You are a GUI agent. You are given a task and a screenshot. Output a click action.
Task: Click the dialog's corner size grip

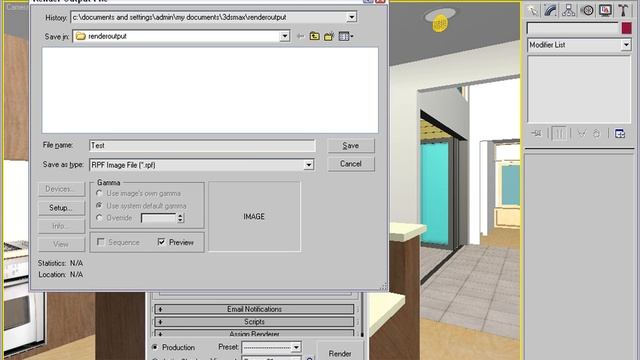point(383,286)
